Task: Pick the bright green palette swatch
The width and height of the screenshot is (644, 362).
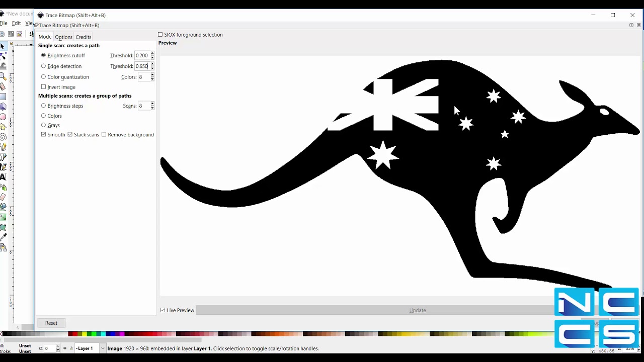Action: point(94,334)
